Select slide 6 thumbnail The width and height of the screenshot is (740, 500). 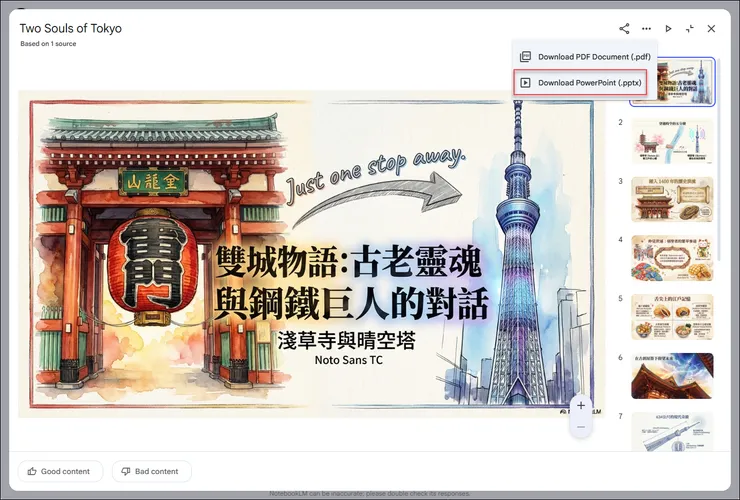point(672,376)
